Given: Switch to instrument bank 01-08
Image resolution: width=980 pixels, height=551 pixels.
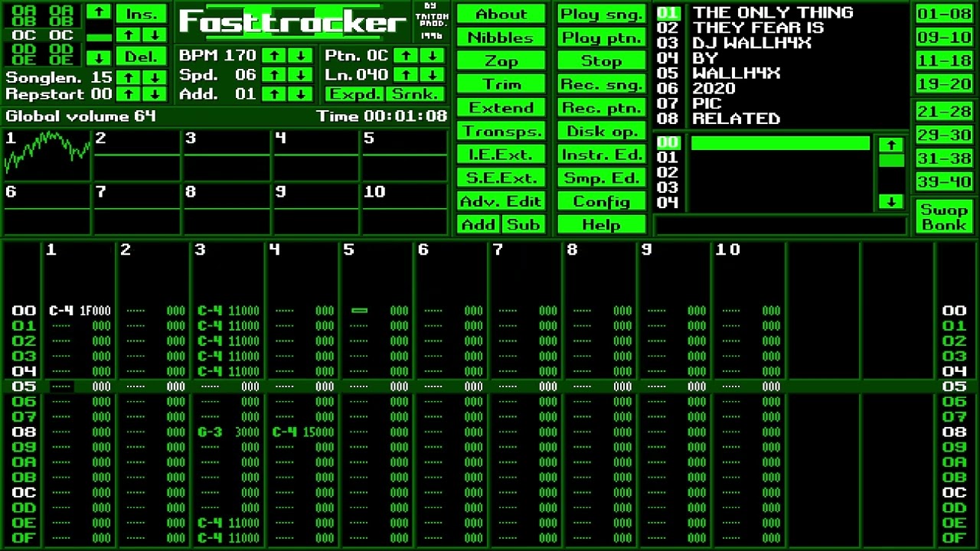Looking at the screenshot, I should 944,14.
